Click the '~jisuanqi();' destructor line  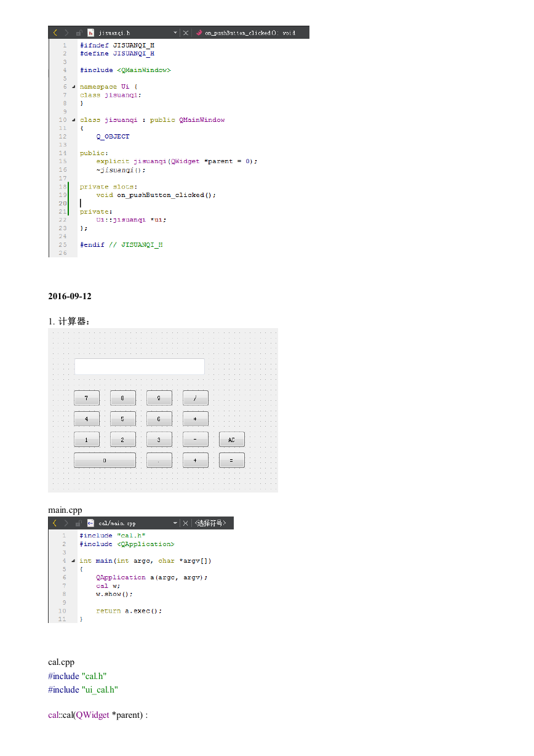121,170
